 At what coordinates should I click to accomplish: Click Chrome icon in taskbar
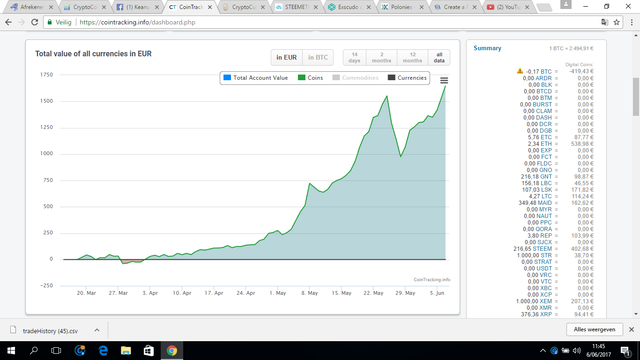tap(172, 351)
